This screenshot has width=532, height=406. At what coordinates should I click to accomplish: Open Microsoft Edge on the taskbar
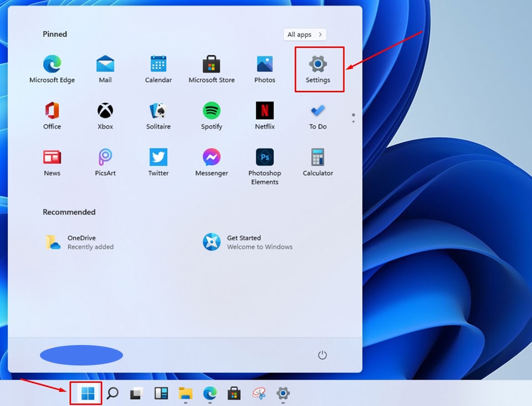(x=210, y=393)
